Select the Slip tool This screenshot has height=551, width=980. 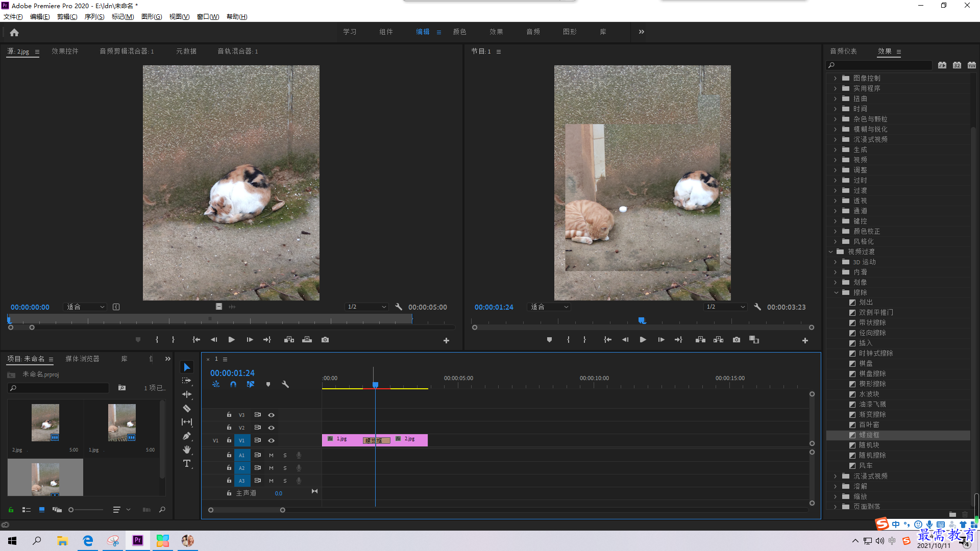pos(187,422)
